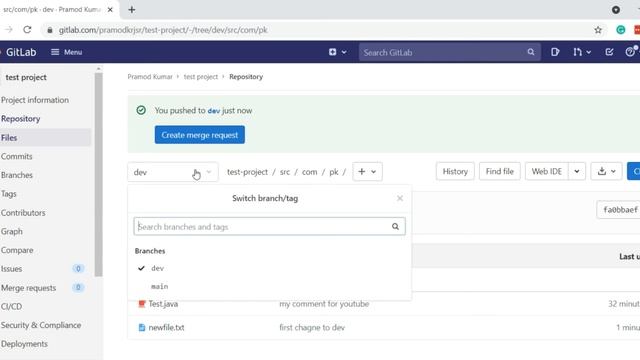The width and height of the screenshot is (640, 360).
Task: Open commit 'first chagne to dev'
Action: pyautogui.click(x=312, y=328)
